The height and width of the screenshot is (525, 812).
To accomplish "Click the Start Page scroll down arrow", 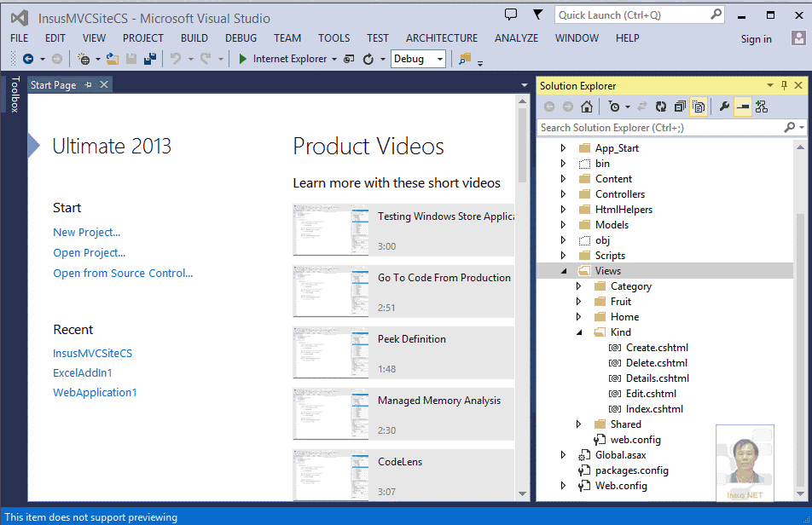I will click(x=522, y=494).
